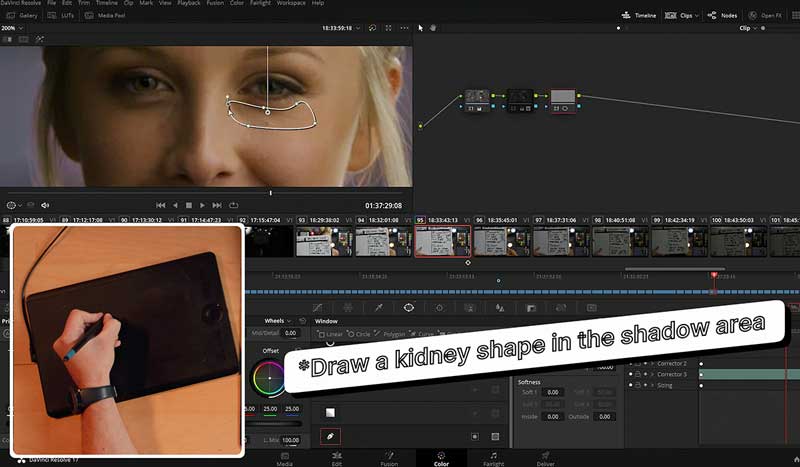Screen dimensions: 800x467
Task: Select the third corrector node with window
Action: (563, 100)
